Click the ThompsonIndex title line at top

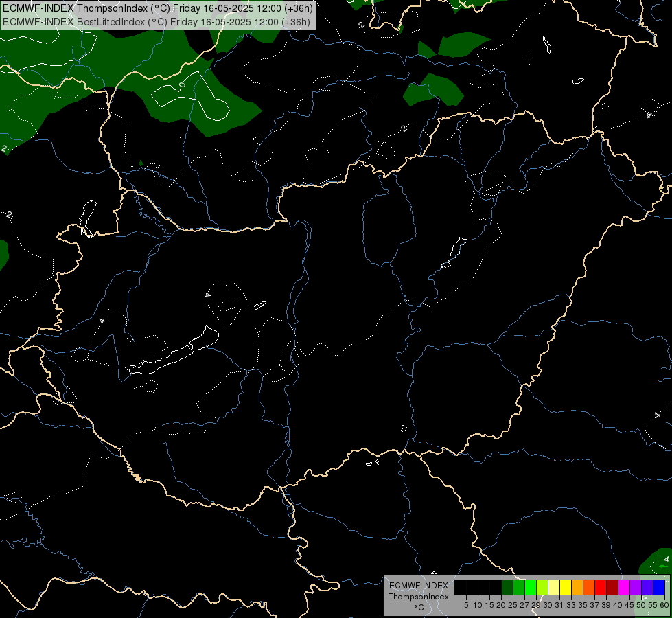tap(158, 8)
